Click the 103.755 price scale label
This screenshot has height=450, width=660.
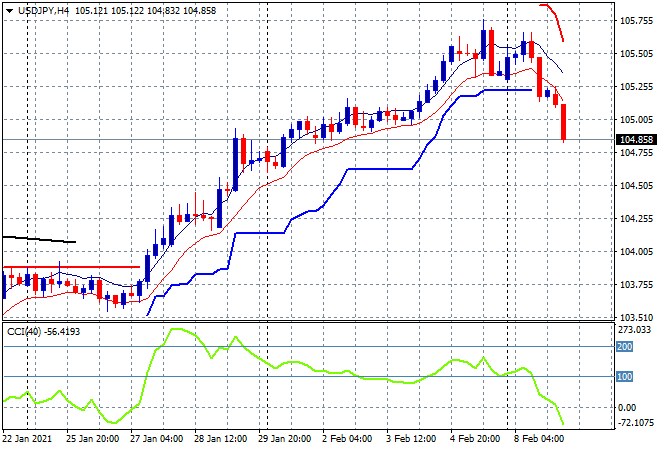pos(637,285)
